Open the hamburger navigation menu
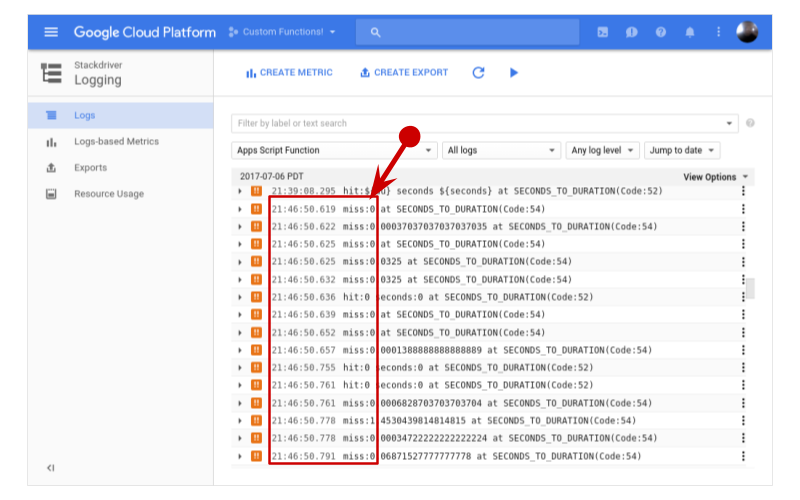Image resolution: width=800 pixels, height=500 pixels. tap(51, 32)
